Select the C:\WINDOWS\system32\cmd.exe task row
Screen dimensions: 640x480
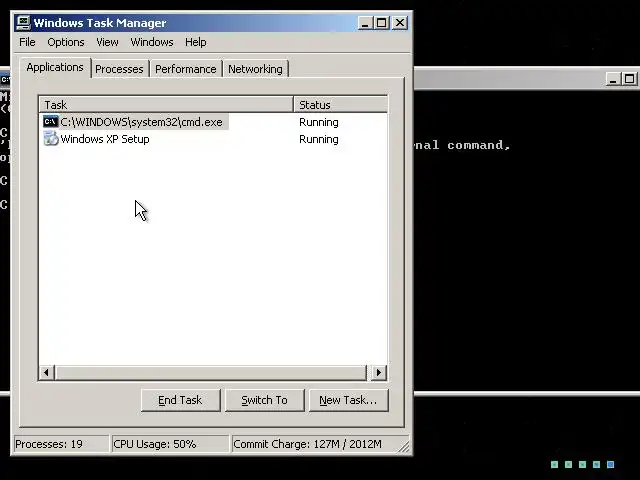[x=213, y=122]
